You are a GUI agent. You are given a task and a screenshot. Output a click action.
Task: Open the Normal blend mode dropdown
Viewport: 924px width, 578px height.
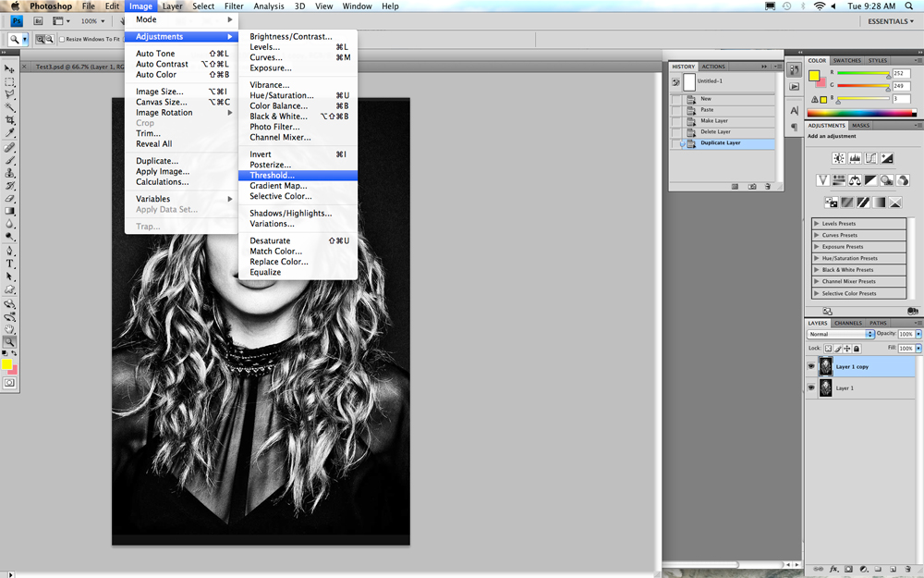point(840,334)
